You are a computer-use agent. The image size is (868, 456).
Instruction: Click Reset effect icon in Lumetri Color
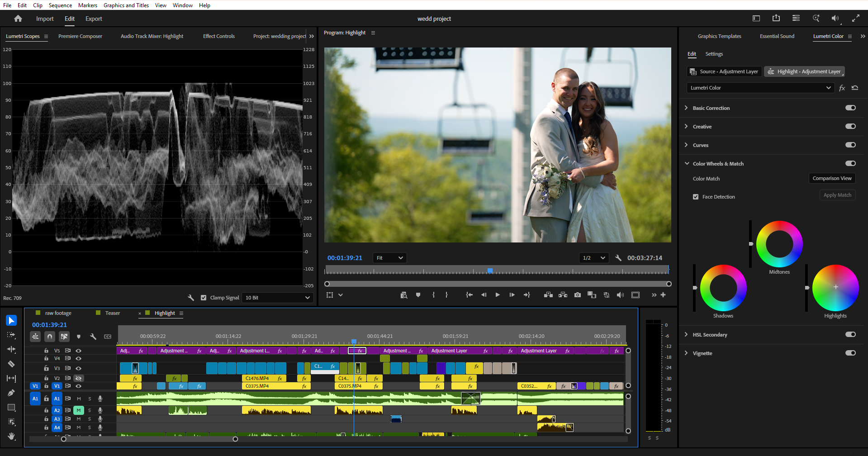(855, 88)
